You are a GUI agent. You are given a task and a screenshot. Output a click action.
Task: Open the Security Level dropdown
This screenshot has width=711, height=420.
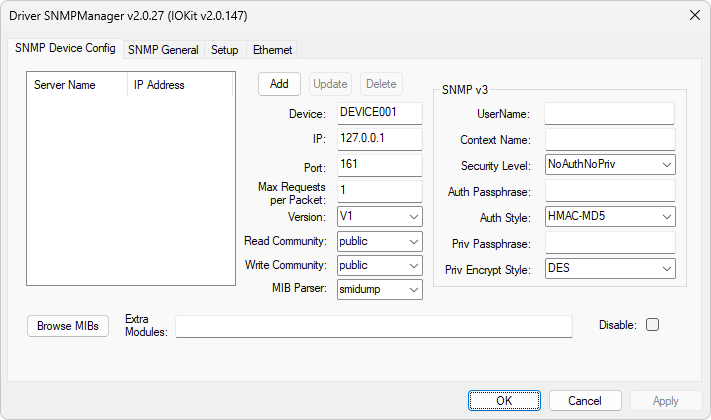point(610,165)
